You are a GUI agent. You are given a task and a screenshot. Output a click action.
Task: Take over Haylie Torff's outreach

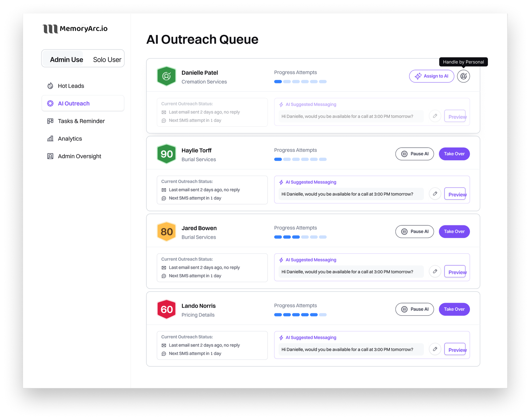point(454,154)
